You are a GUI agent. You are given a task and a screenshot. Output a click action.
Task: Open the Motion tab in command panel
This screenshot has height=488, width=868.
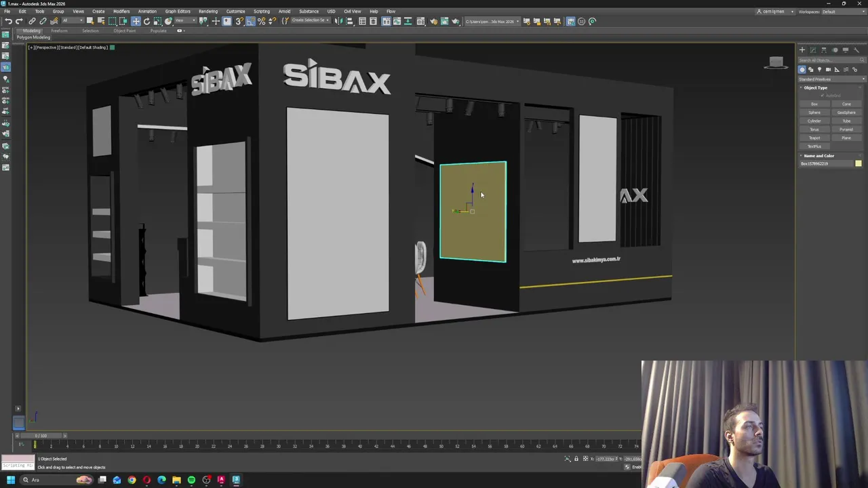click(835, 50)
